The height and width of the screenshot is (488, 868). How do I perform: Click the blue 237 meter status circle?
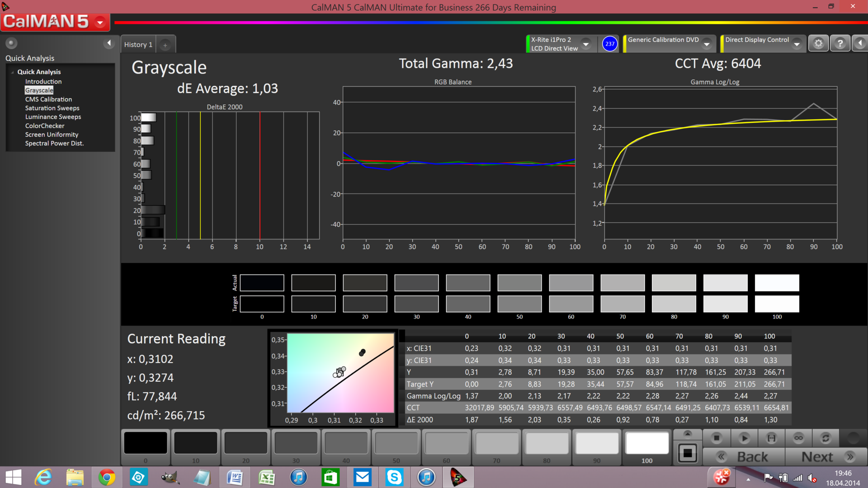(609, 44)
